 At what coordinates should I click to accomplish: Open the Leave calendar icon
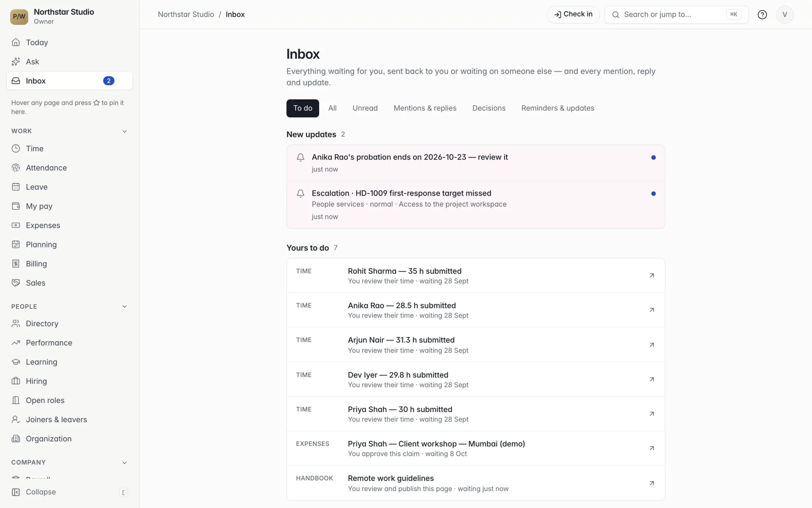(x=16, y=187)
